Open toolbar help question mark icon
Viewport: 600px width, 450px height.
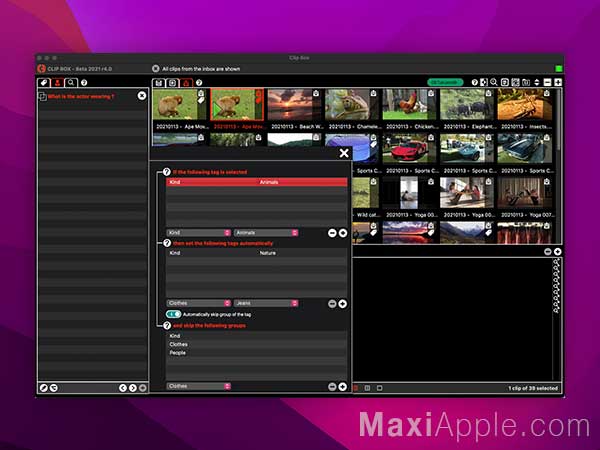(x=474, y=82)
